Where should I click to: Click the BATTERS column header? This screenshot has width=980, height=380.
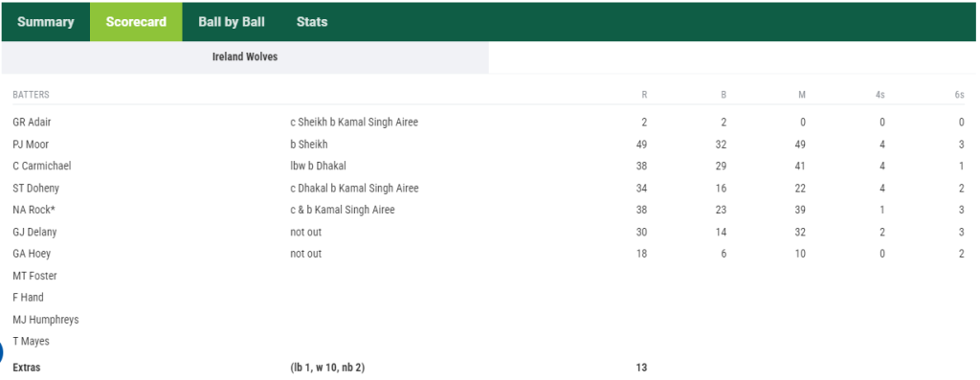tap(31, 95)
